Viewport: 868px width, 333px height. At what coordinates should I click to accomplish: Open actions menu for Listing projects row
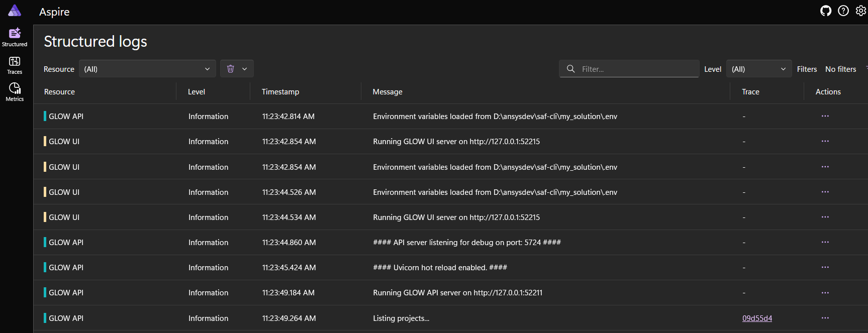(825, 318)
